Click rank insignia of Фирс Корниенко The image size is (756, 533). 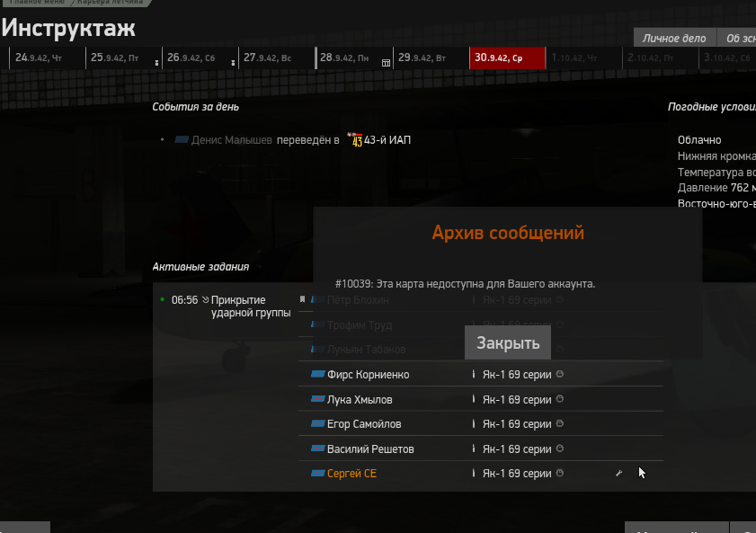click(317, 374)
